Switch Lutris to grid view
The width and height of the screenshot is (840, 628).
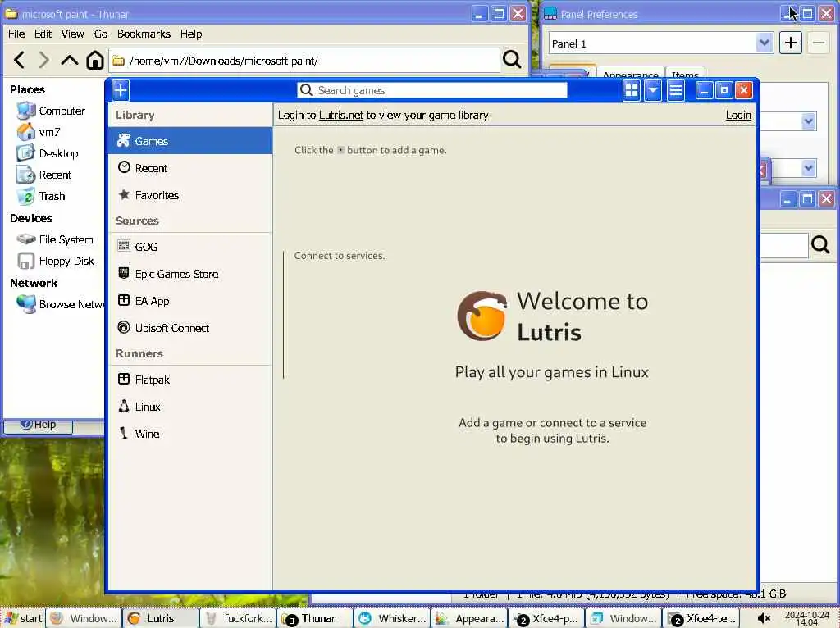click(632, 90)
